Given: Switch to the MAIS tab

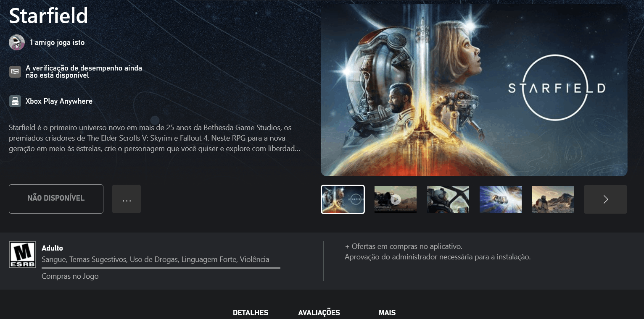Looking at the screenshot, I should pos(387,313).
